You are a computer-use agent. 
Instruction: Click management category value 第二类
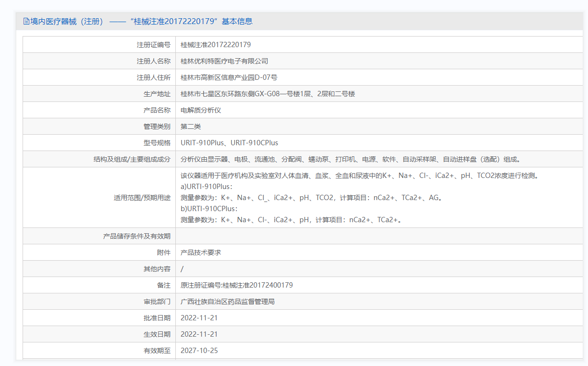click(x=190, y=126)
